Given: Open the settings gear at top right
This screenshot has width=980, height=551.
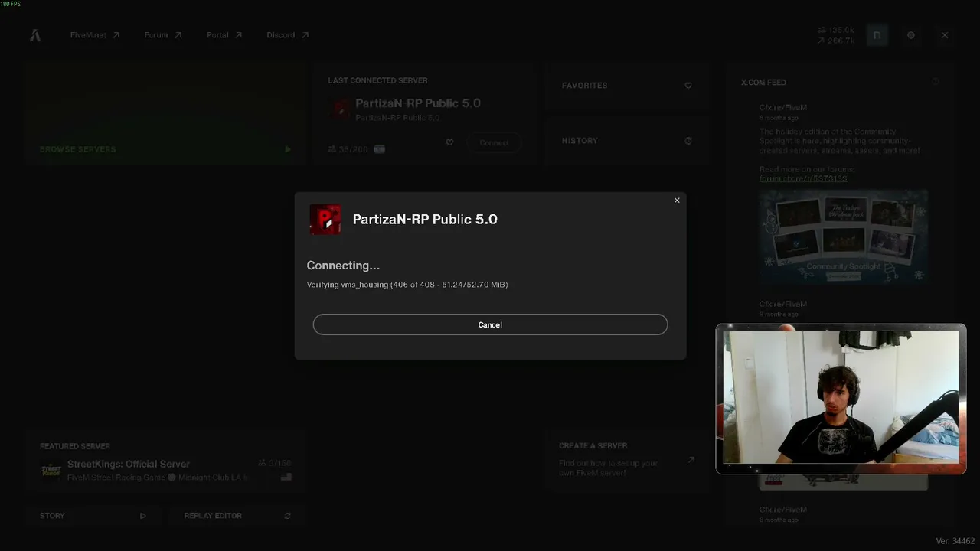Looking at the screenshot, I should 911,35.
